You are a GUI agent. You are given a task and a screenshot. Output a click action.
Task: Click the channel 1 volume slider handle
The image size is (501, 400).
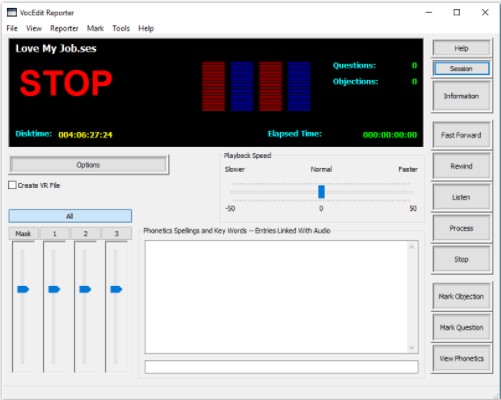point(54,289)
